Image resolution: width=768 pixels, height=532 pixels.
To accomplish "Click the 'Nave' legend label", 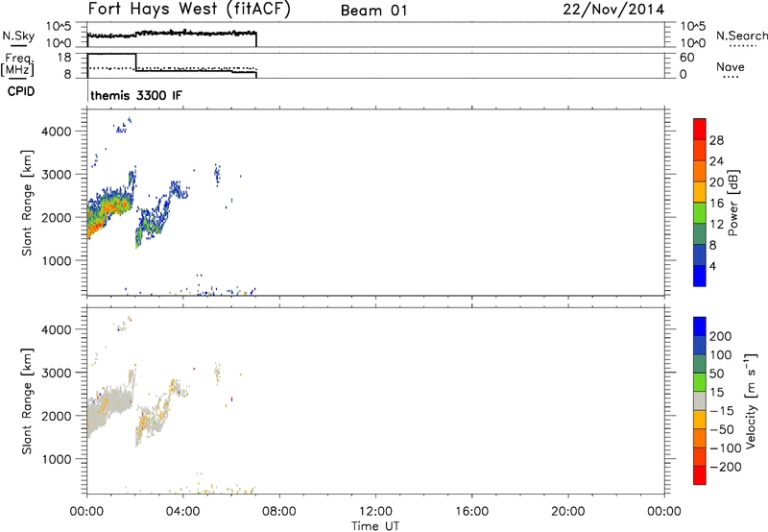I will [731, 66].
